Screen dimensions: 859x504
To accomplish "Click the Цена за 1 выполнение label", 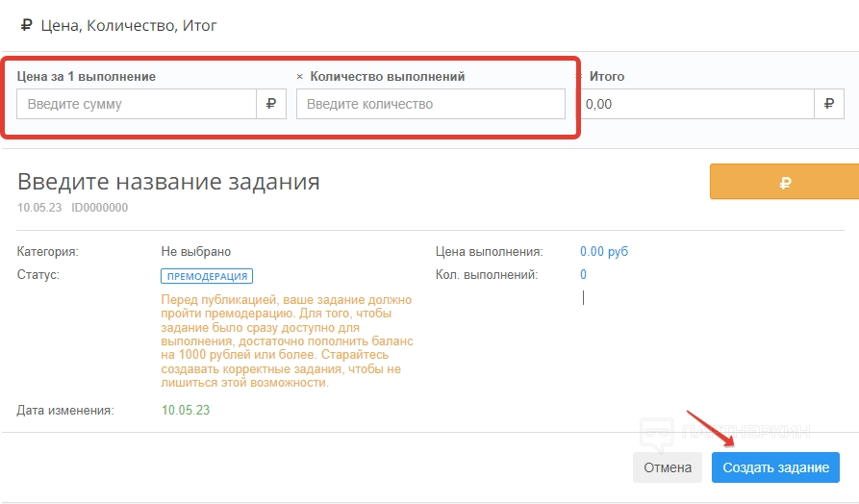I will click(87, 76).
